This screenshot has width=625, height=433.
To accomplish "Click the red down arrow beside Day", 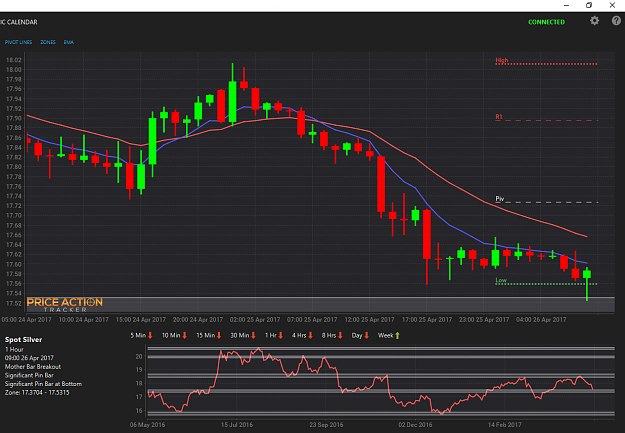I will click(x=367, y=336).
